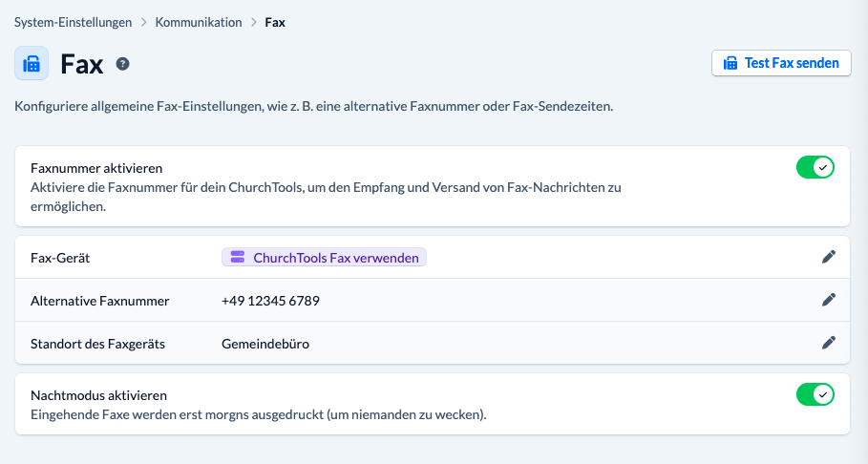868x464 pixels.
Task: Click the Standort des Faxgeräts label
Action: click(98, 344)
